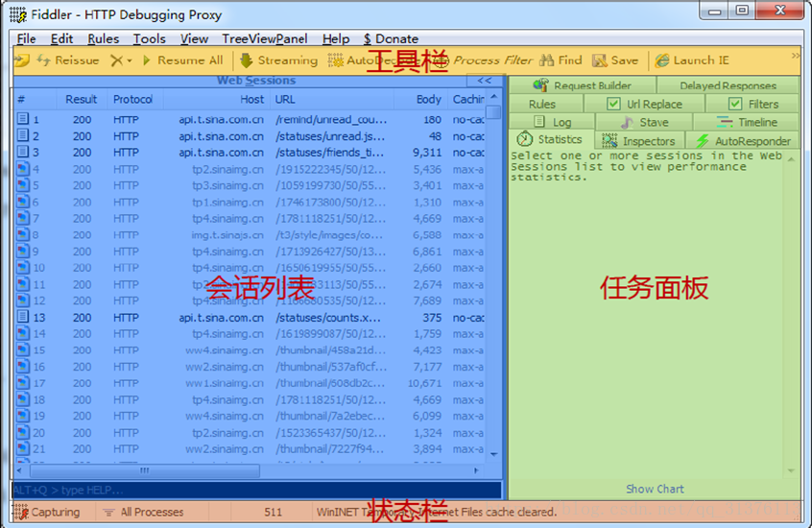
Task: Click sessions list scroll up arrow
Action: tap(494, 97)
